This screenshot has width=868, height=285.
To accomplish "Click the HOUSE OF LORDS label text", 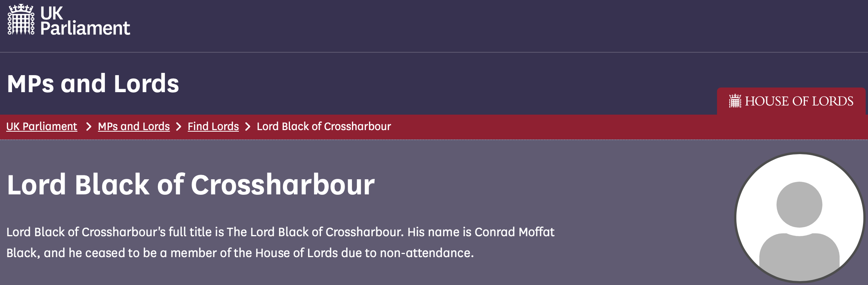I will click(x=799, y=101).
